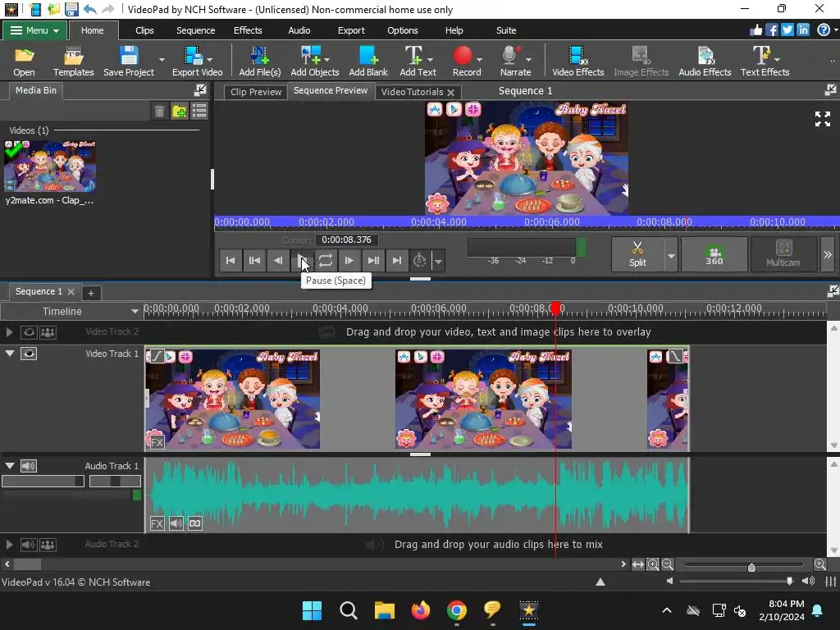Image resolution: width=840 pixels, height=630 pixels.
Task: Open the green Menu dropdown
Action: point(34,30)
